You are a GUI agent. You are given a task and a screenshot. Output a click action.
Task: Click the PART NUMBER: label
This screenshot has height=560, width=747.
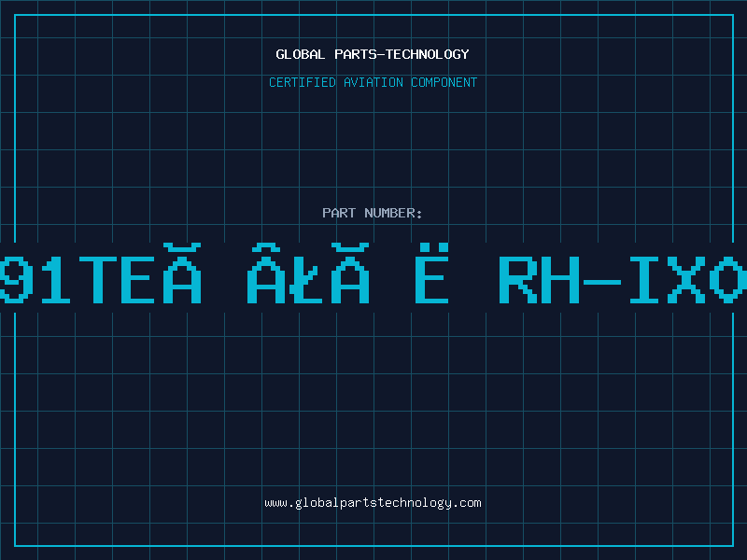pyautogui.click(x=372, y=213)
